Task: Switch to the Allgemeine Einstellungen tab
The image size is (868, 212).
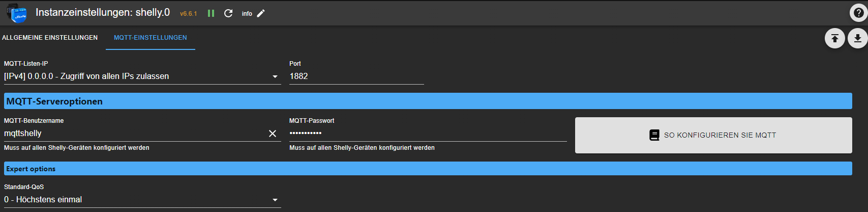Action: (50, 38)
